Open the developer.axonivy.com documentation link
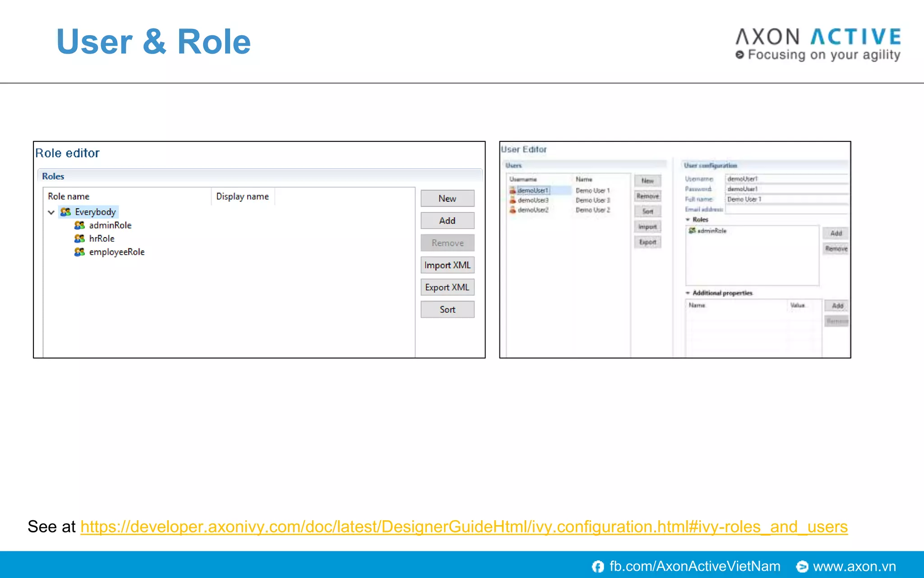924x578 pixels. tap(464, 527)
